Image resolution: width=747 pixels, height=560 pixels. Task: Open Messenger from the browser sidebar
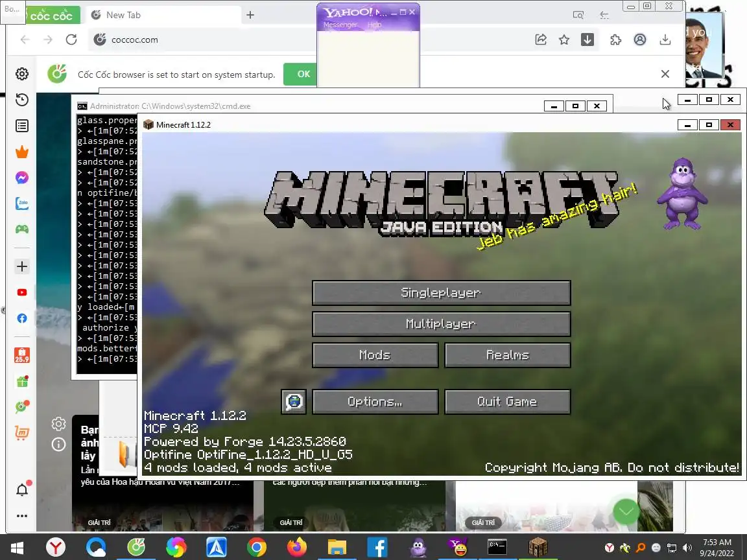(22, 178)
